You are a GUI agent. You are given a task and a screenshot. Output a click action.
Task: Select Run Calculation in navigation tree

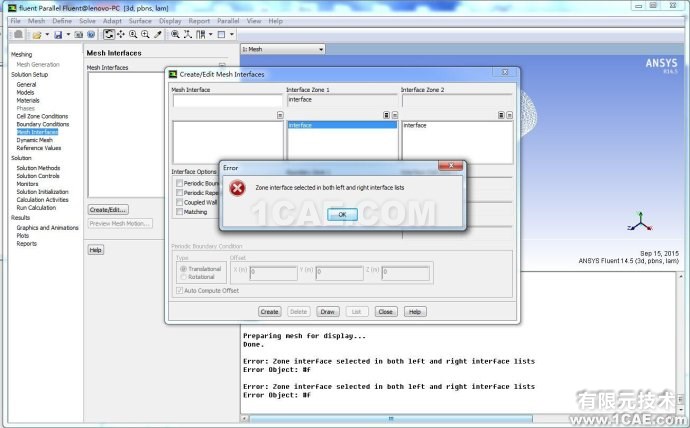click(36, 208)
